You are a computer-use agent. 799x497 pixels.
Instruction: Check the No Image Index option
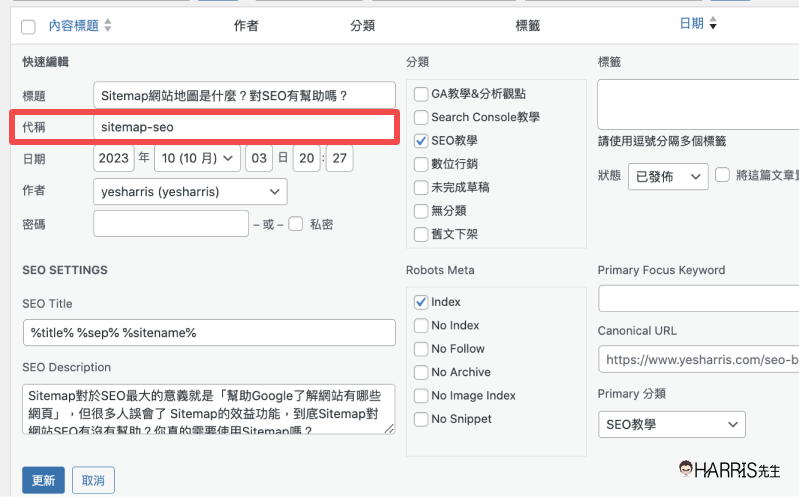pos(421,396)
